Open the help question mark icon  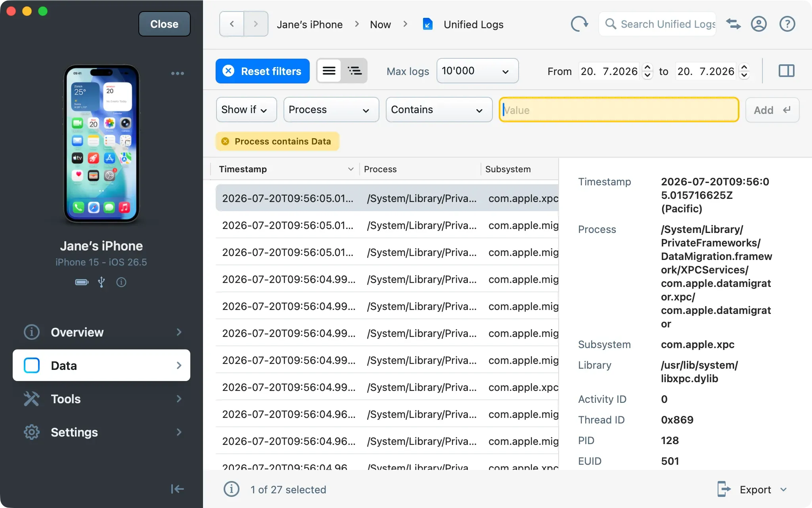[x=787, y=24]
